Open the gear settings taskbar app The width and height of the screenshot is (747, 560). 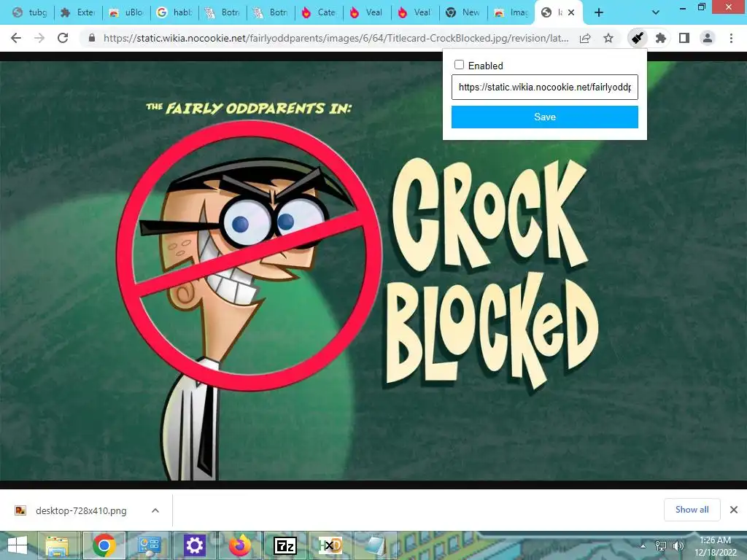click(194, 545)
